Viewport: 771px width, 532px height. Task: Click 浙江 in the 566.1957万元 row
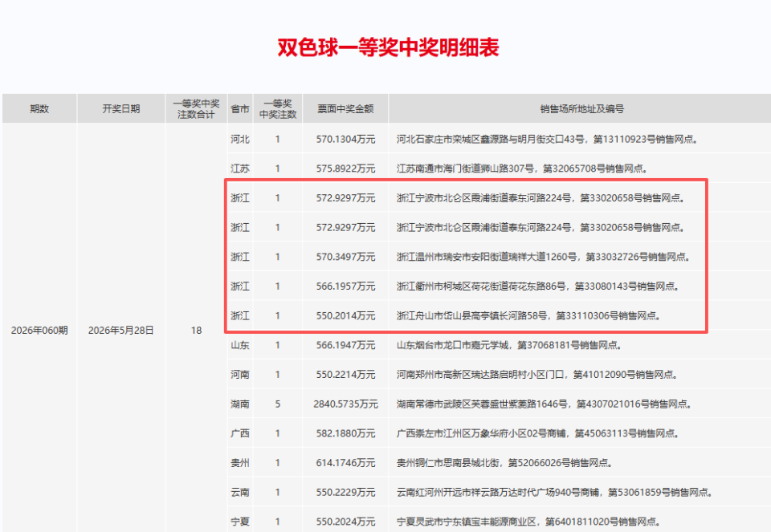pyautogui.click(x=240, y=286)
